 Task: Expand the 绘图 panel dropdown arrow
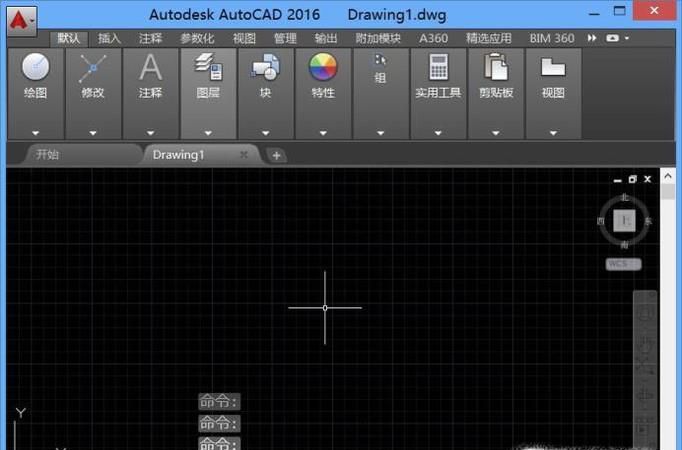point(36,133)
